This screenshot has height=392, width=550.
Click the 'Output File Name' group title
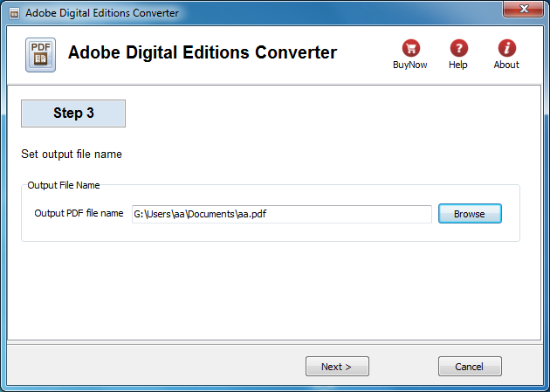tap(64, 185)
